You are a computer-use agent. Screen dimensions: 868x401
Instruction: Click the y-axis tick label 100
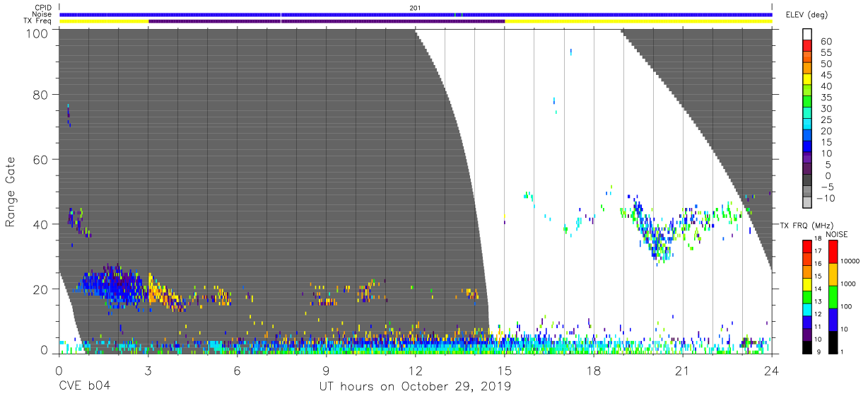click(x=37, y=33)
